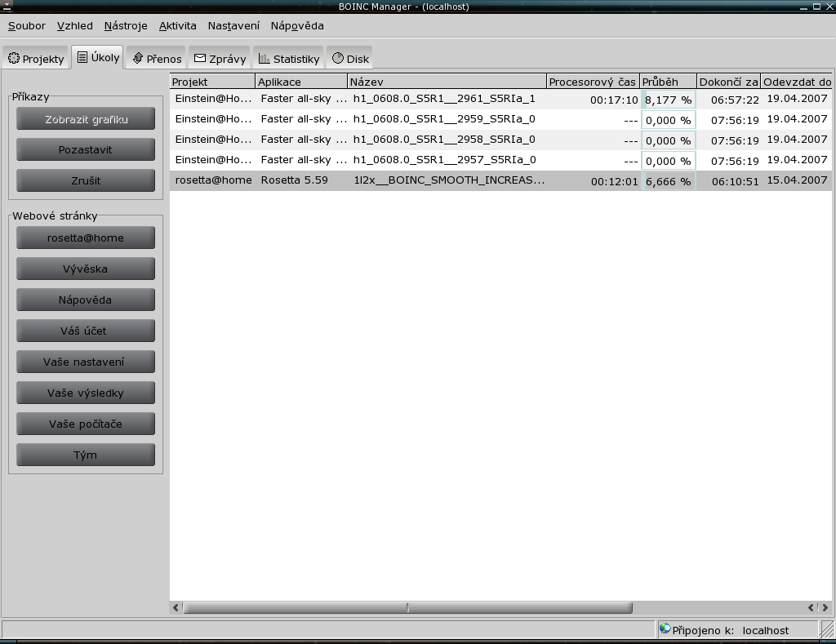Screen dimensions: 836x644
Task: Maximize the BOINC Manager window
Action: tap(816, 7)
